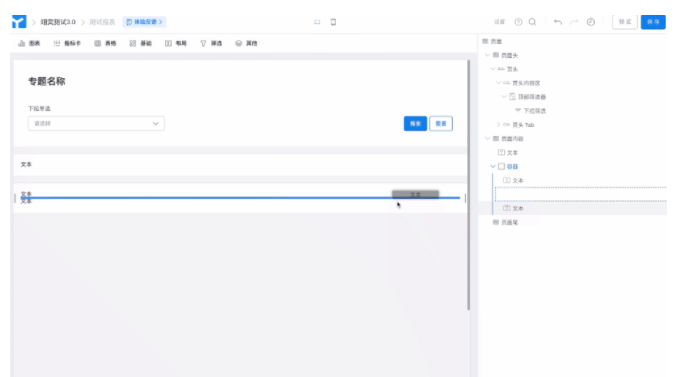Expand the 页头 Tab tree node
693x377 pixels.
click(x=499, y=125)
